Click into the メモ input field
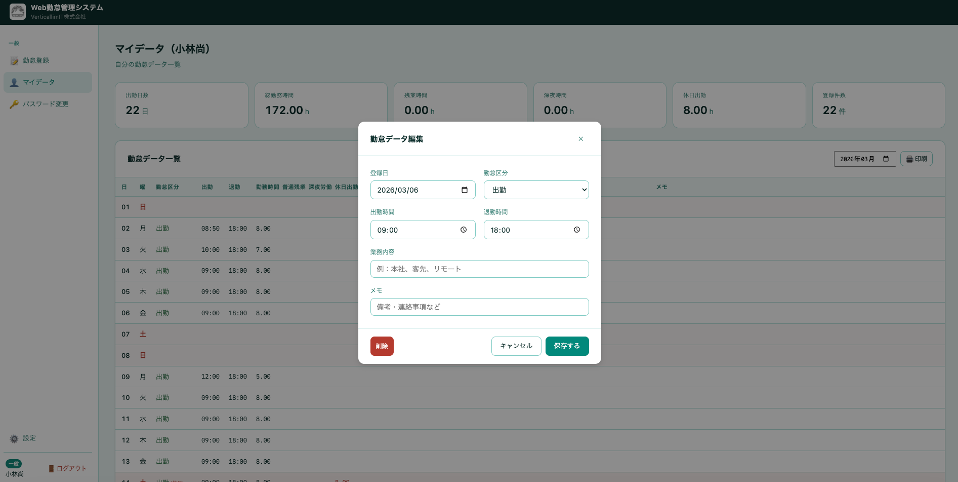The image size is (958, 482). point(479,307)
